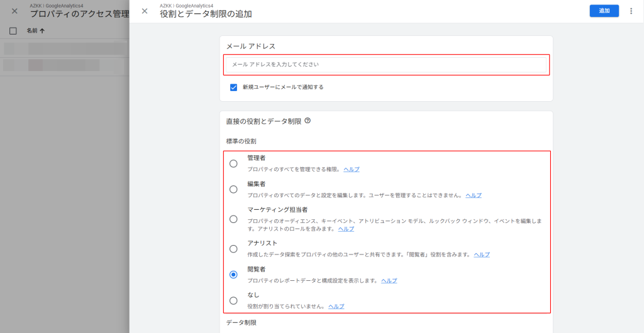
Task: Open the ヘルプ link for 閲覧者 role
Action: (x=389, y=281)
